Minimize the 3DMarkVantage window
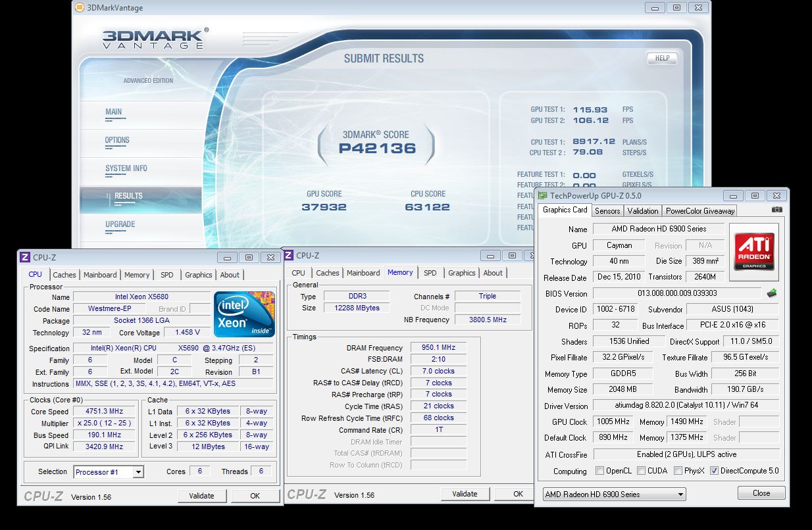812x530 pixels. pyautogui.click(x=654, y=8)
